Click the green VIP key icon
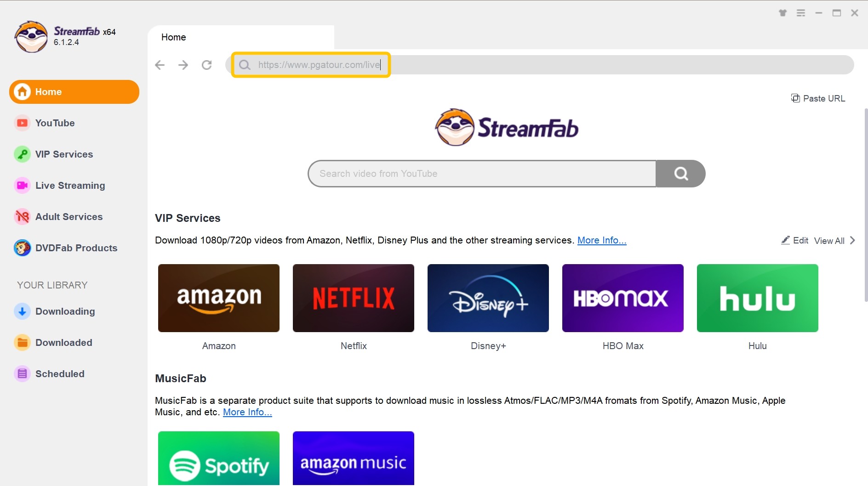 [x=22, y=154]
